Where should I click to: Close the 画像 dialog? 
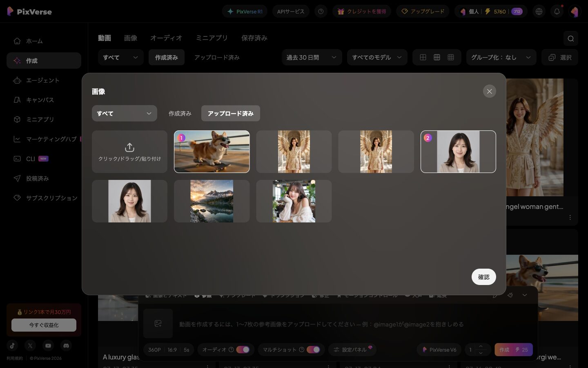[489, 91]
